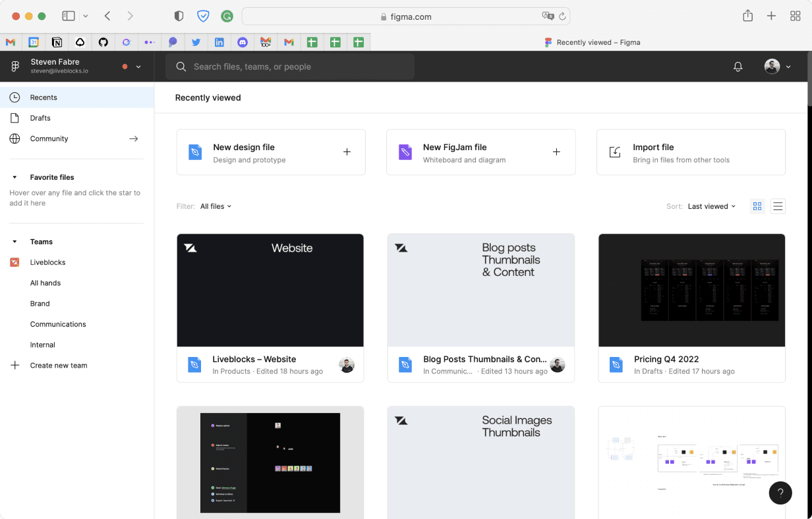Image resolution: width=812 pixels, height=519 pixels.
Task: Toggle the sidebar visibility in Safari
Action: [x=69, y=15]
